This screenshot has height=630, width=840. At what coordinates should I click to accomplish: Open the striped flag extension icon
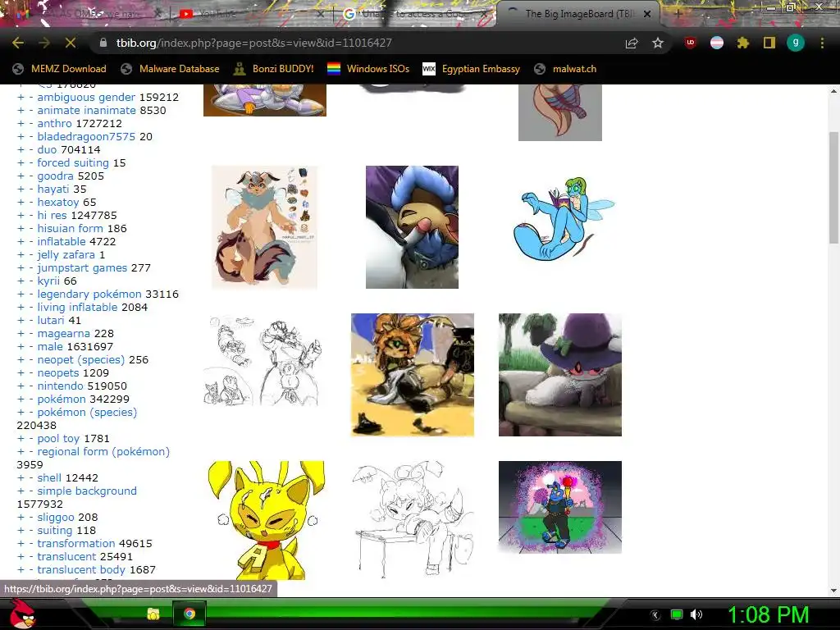click(x=717, y=43)
